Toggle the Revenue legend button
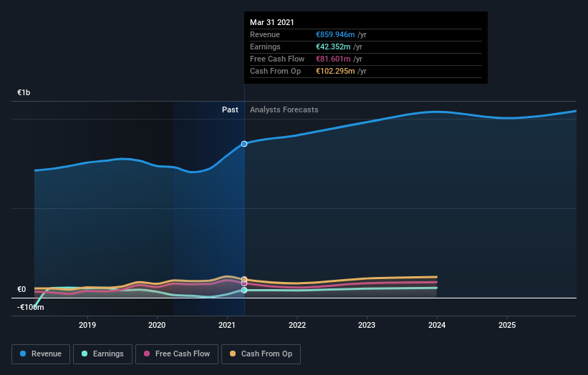 pyautogui.click(x=41, y=354)
